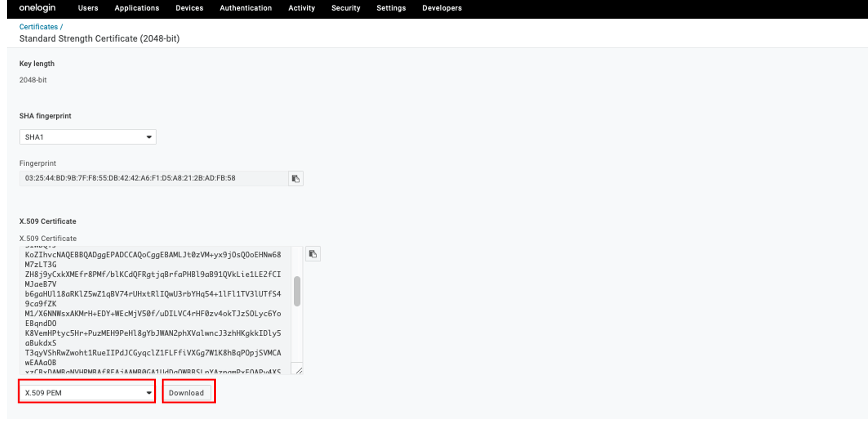The height and width of the screenshot is (423, 868).
Task: Grab the certificate textarea resize handle
Action: (299, 370)
